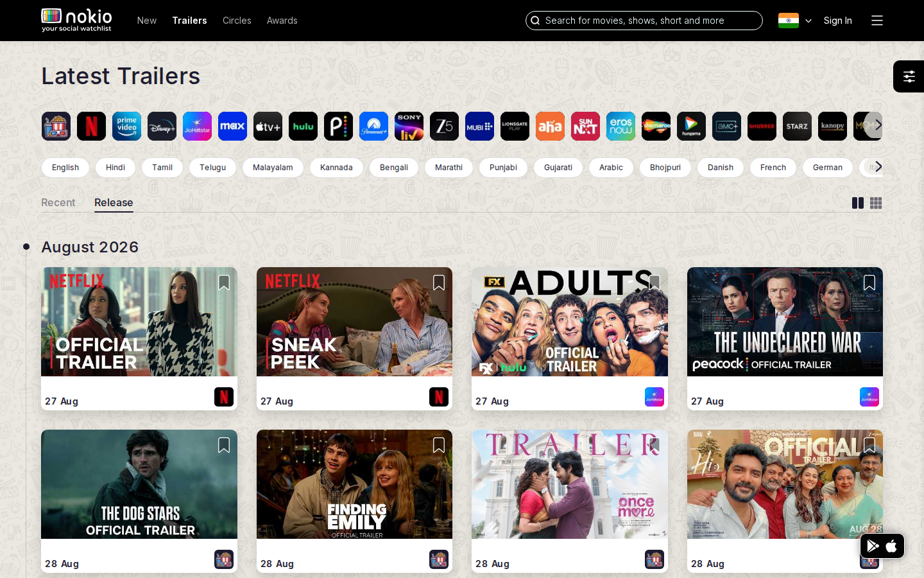This screenshot has height=578, width=924.
Task: Bookmark the Netflix Sneak Peek card
Action: click(439, 283)
